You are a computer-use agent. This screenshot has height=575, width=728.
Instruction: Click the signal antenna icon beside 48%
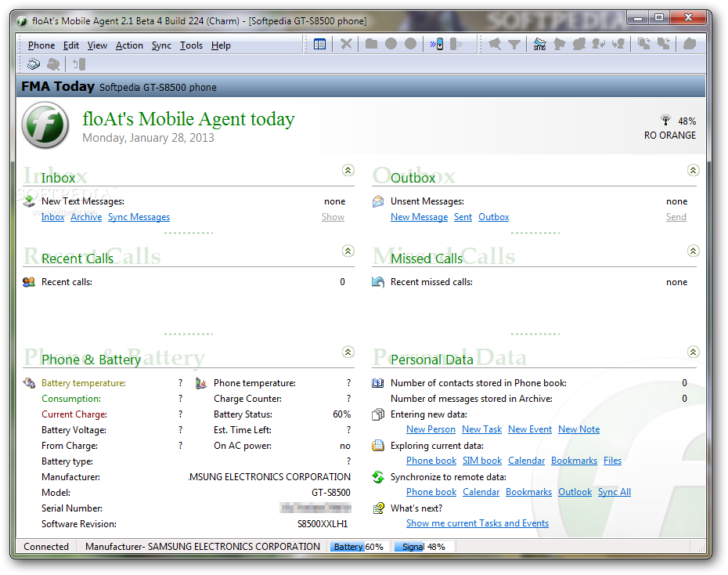(x=666, y=121)
